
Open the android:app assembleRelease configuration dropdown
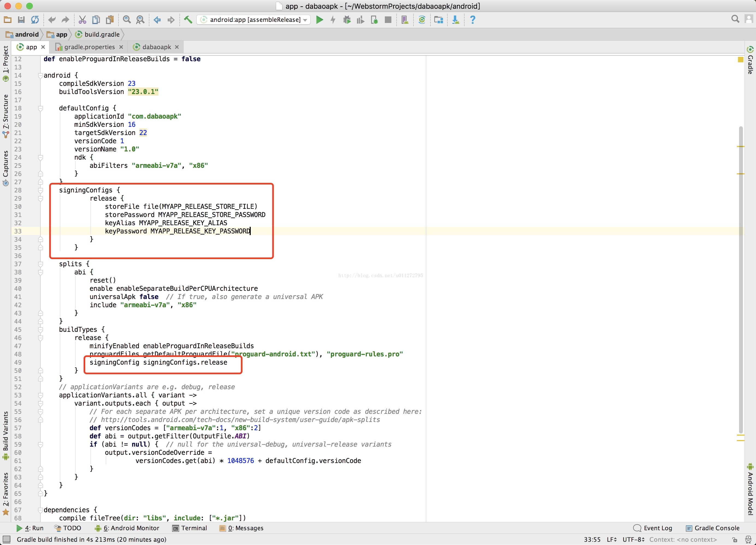click(254, 20)
